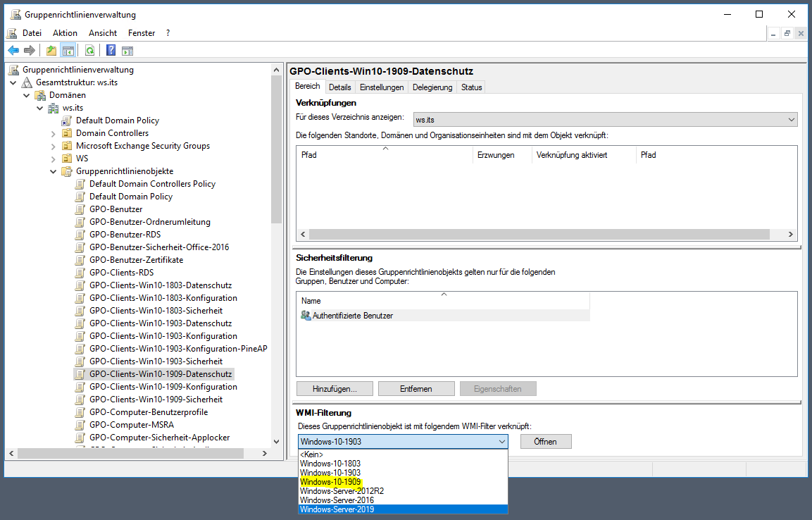Expand Microsoft Exchange Security Groups node

pos(54,147)
